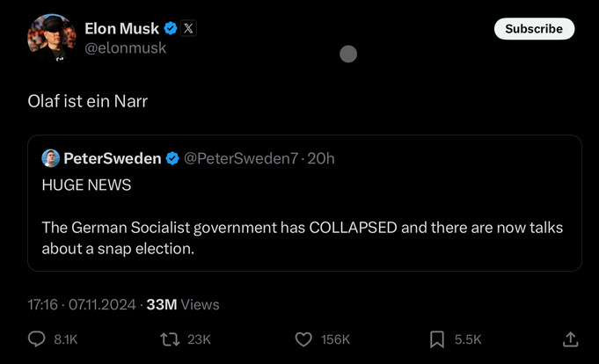Viewport: 599px width, 364px height.
Task: Bookmark this post with bookmark icon
Action: click(436, 339)
